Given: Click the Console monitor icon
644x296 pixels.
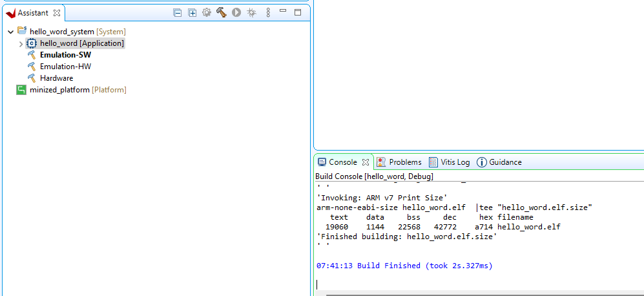Looking at the screenshot, I should coord(322,162).
